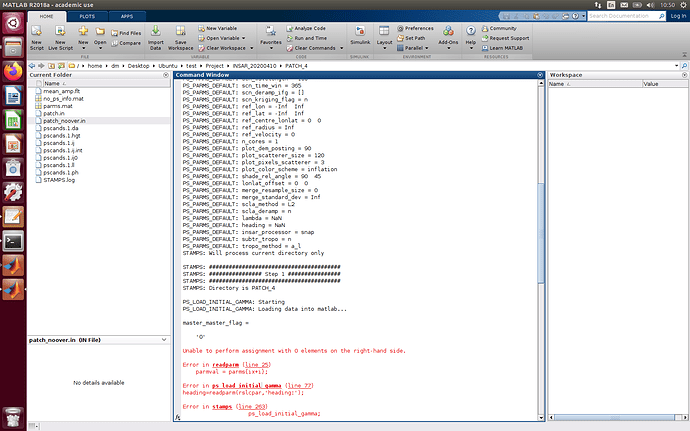Select STAMPS.log file
This screenshot has width=690, height=431.
[x=59, y=180]
